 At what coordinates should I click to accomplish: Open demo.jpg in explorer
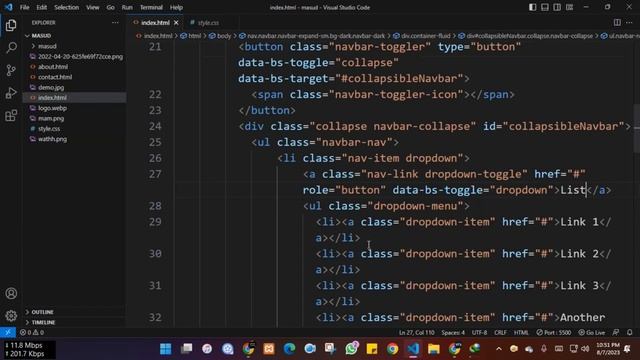(51, 87)
